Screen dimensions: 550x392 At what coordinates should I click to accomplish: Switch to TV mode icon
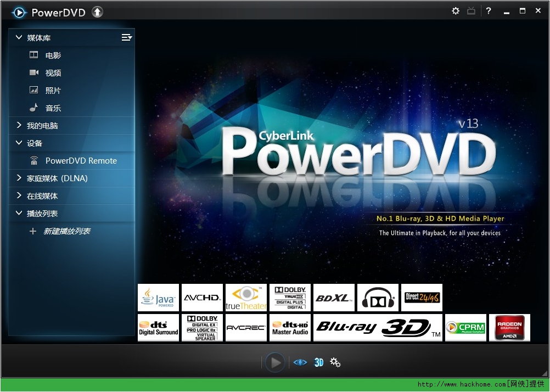(x=471, y=11)
